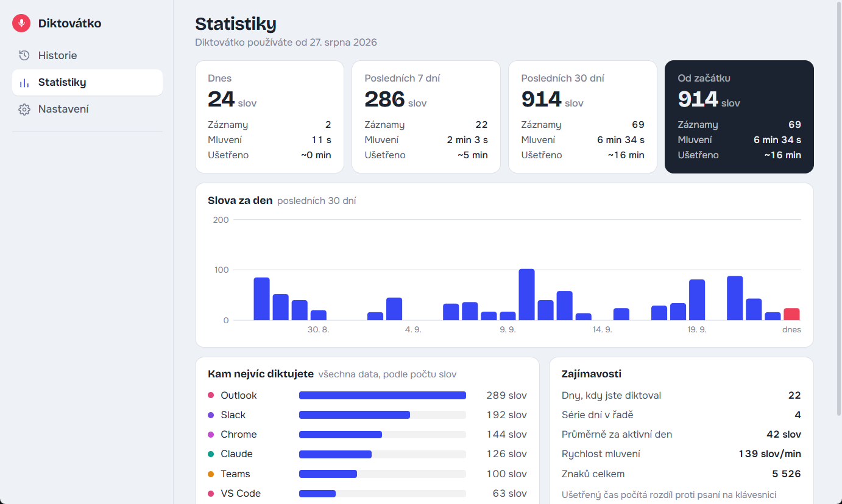Click the '30. 8.' chart axis label

click(x=318, y=329)
